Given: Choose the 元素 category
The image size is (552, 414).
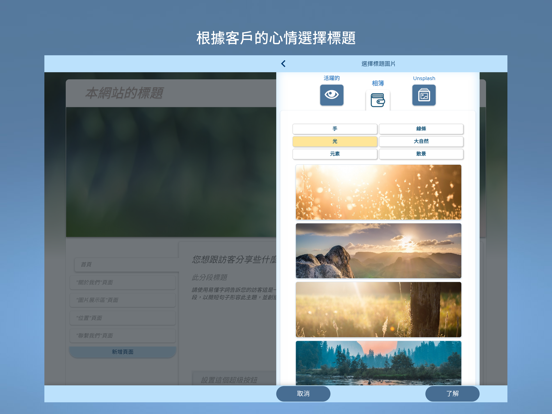Looking at the screenshot, I should (x=335, y=154).
